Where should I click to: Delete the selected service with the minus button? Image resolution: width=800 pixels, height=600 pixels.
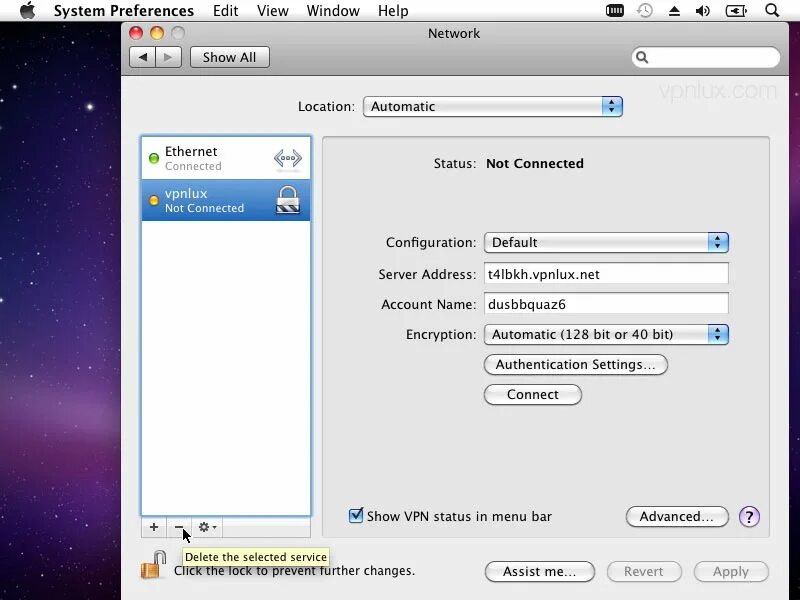(179, 527)
